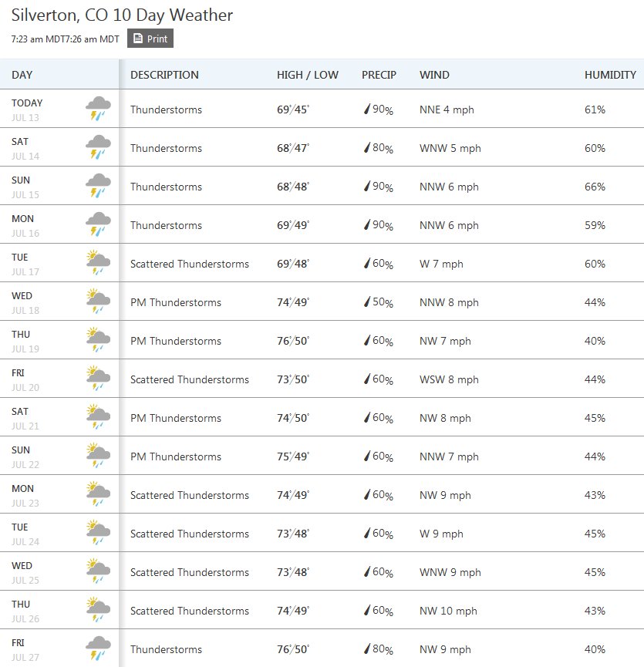
Task: Click the JUL 21 date label
Action: click(25, 426)
